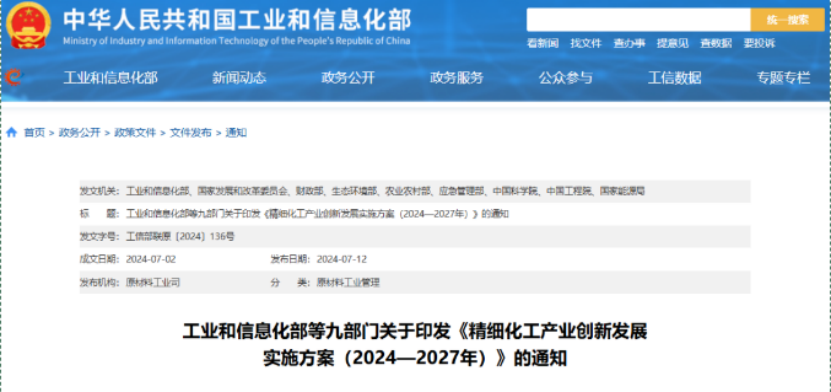Click the 找文件 quick link
Viewport: 831px width, 392px height.
click(x=586, y=43)
